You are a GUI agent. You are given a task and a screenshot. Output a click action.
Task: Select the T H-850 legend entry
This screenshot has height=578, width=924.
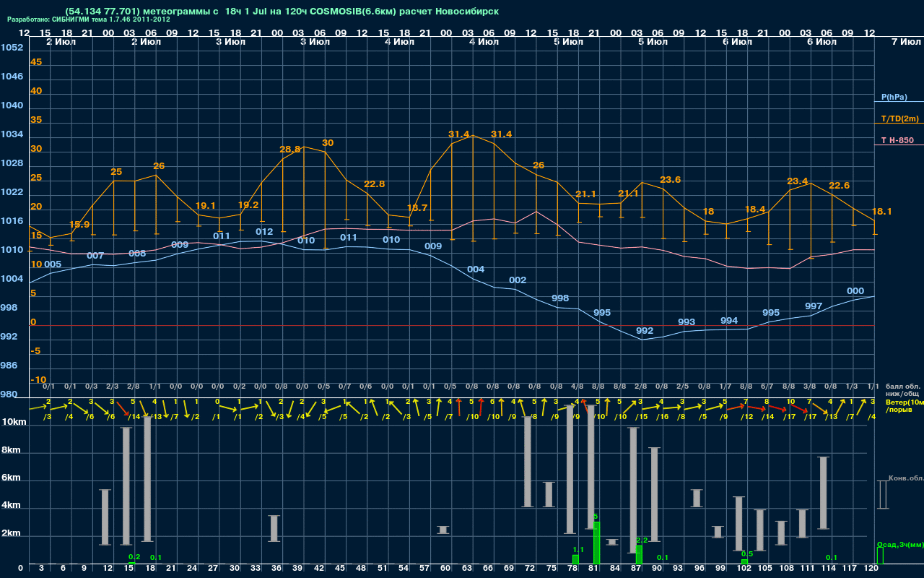897,140
